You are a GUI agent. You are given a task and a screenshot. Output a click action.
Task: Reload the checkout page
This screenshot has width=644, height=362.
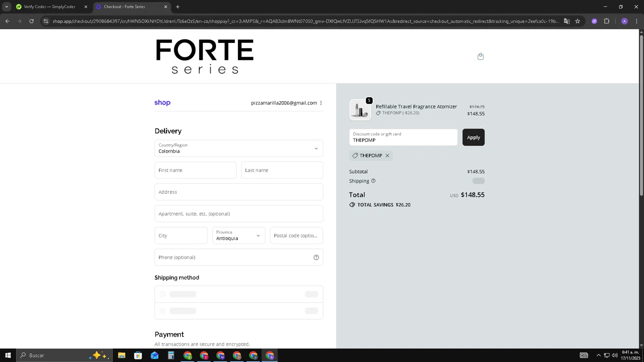click(x=31, y=21)
